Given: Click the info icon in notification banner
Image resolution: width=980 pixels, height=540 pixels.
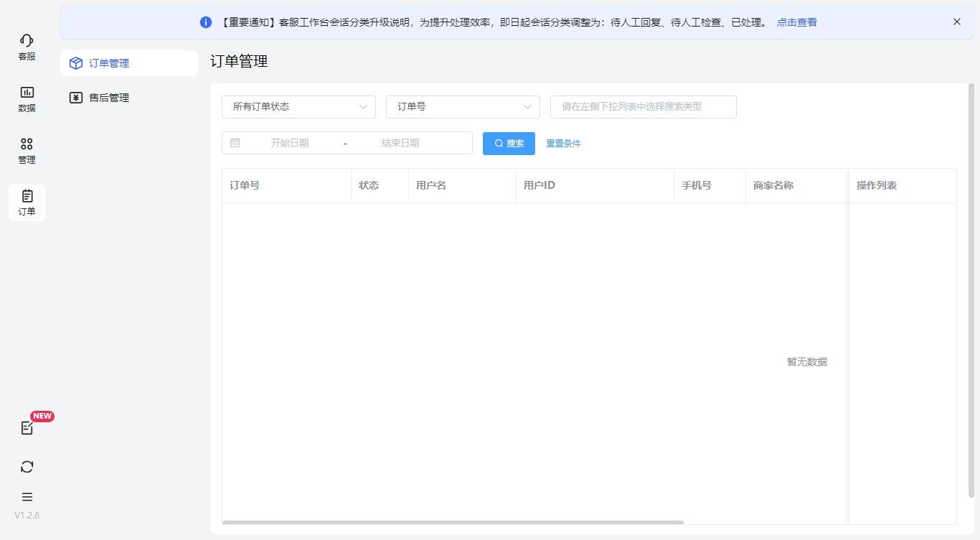Looking at the screenshot, I should 206,22.
